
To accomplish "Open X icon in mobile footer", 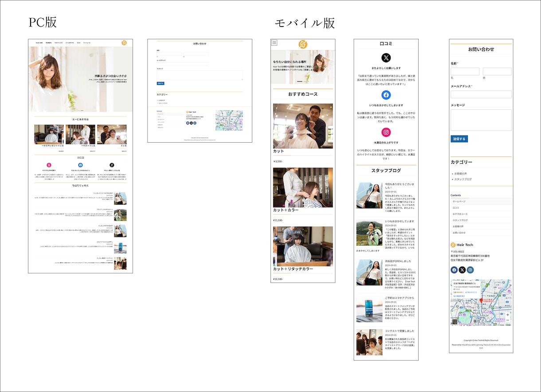I will pos(462,270).
